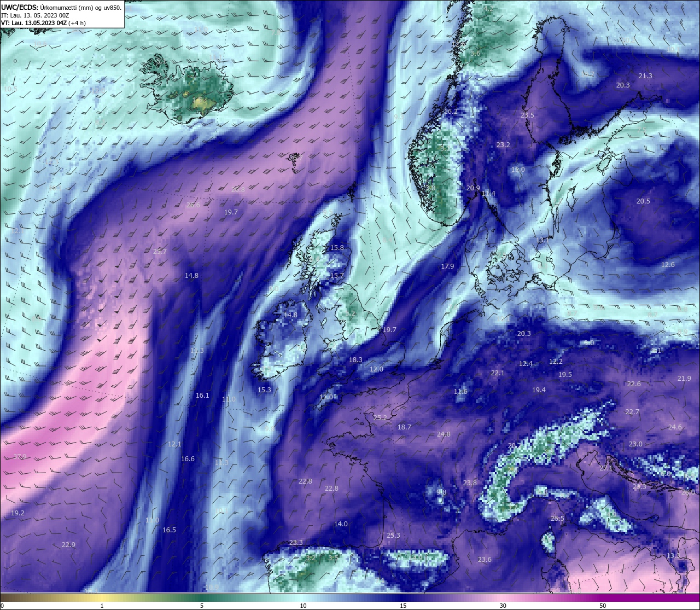
Task: Click the map value 22.9
Action: click(68, 545)
